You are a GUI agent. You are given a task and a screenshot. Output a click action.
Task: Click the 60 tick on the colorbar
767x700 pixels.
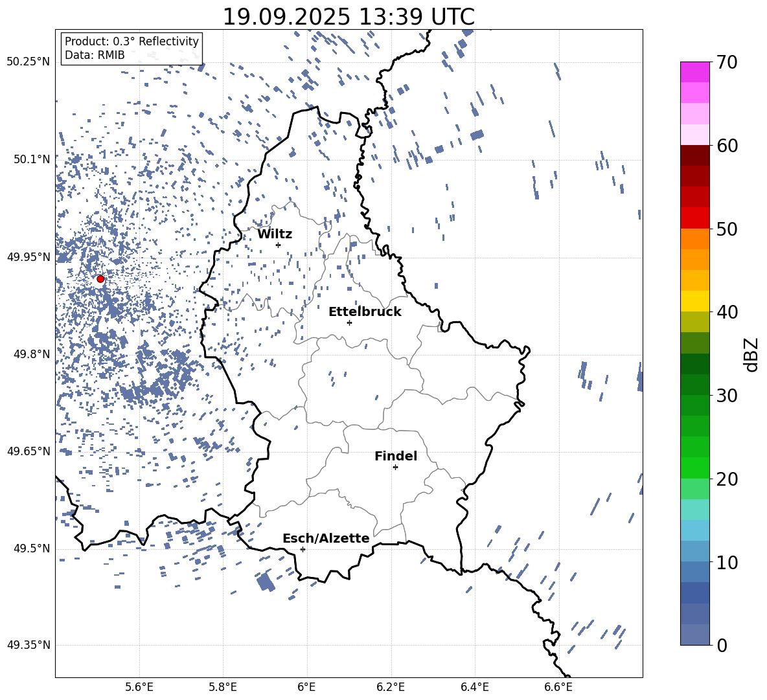[726, 146]
